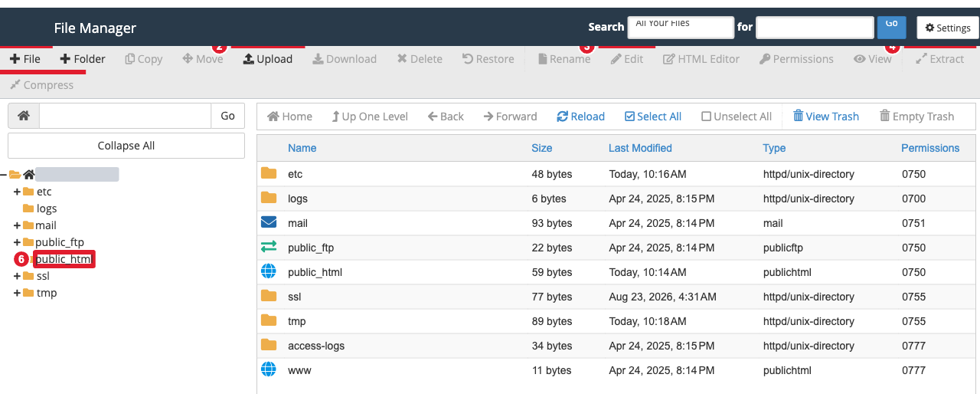Click the Go button next to path field
Screen dimensions: 980x394
pyautogui.click(x=227, y=116)
